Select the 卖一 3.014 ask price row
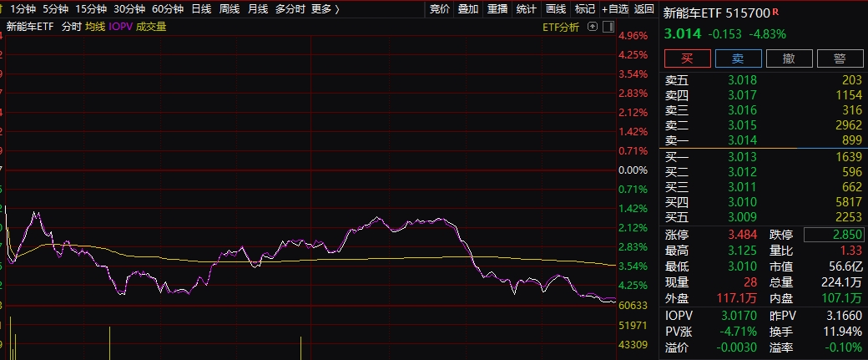 pyautogui.click(x=764, y=140)
